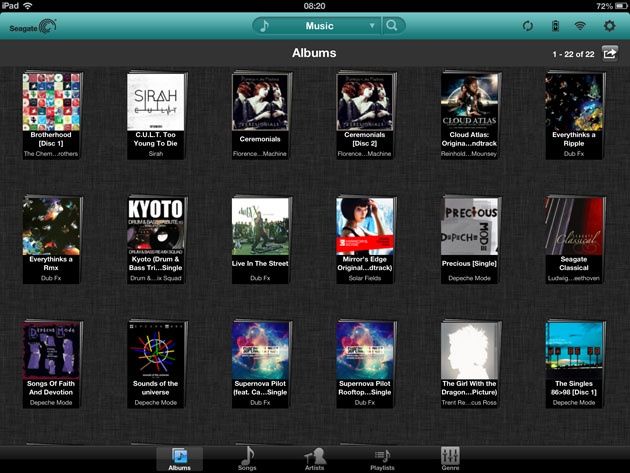Click the Albums heading text
This screenshot has height=473, width=630.
[314, 53]
